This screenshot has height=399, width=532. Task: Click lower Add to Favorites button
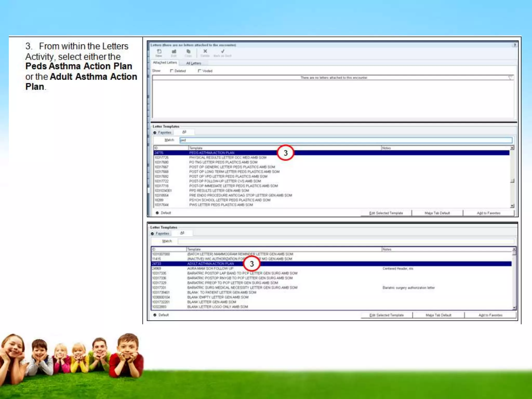490,315
